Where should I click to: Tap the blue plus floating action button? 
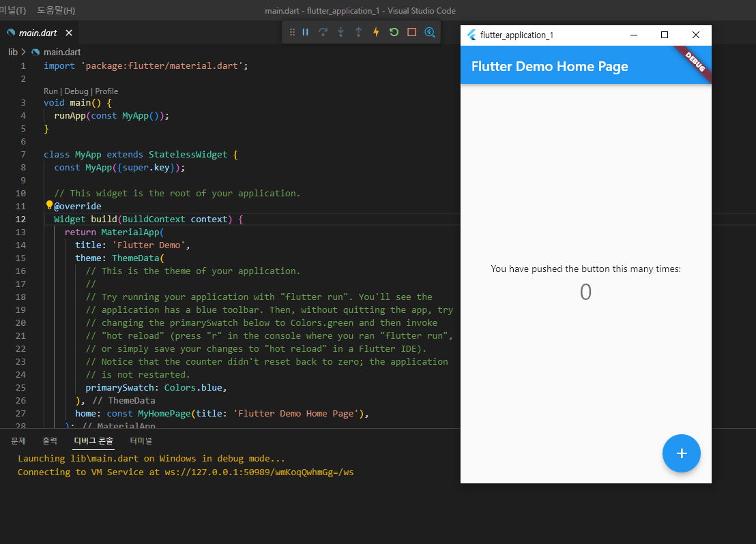pos(681,453)
